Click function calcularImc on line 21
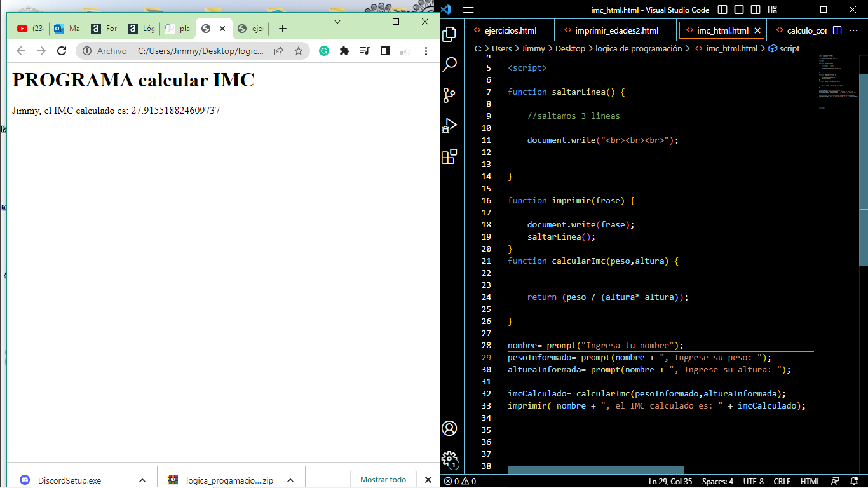This screenshot has height=488, width=868. point(593,261)
